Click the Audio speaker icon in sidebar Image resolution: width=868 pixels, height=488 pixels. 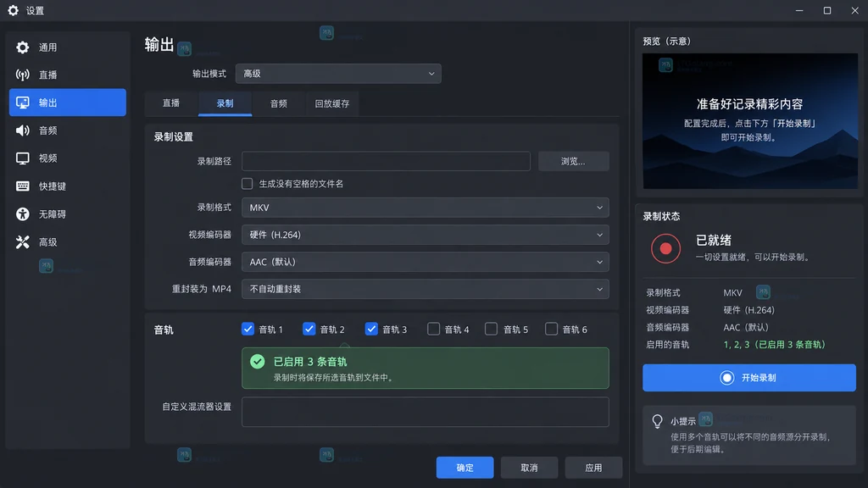coord(23,130)
